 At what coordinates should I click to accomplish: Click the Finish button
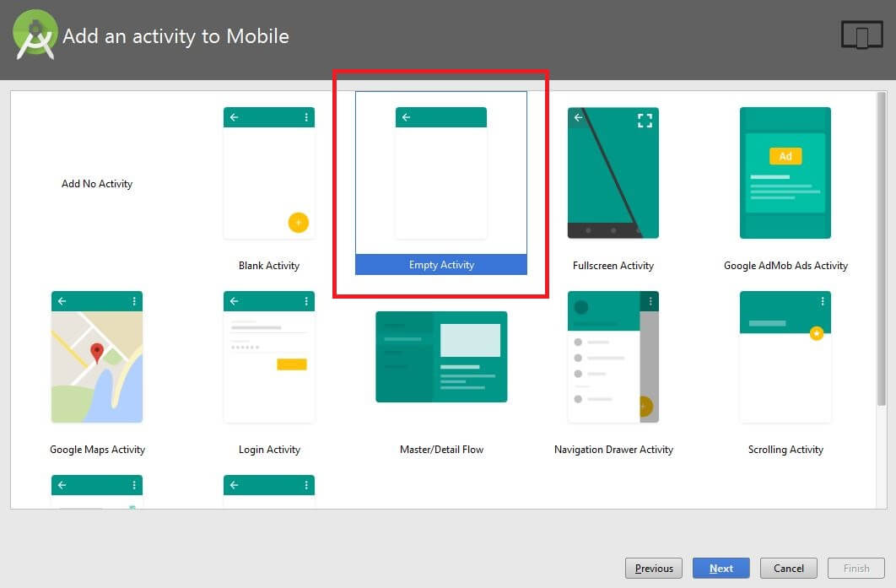856,568
